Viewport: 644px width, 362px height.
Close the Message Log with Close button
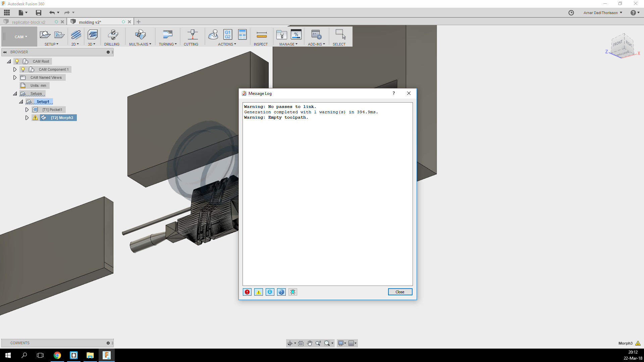click(x=400, y=292)
